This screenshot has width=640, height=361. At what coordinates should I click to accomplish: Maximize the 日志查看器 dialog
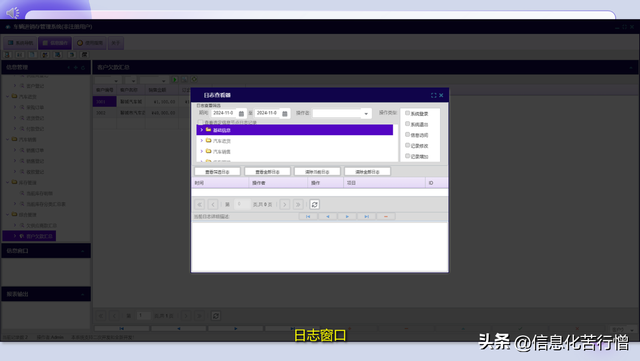[433, 95]
